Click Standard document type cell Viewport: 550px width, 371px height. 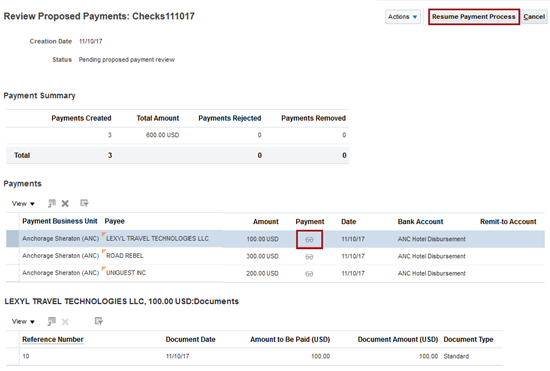456,356
